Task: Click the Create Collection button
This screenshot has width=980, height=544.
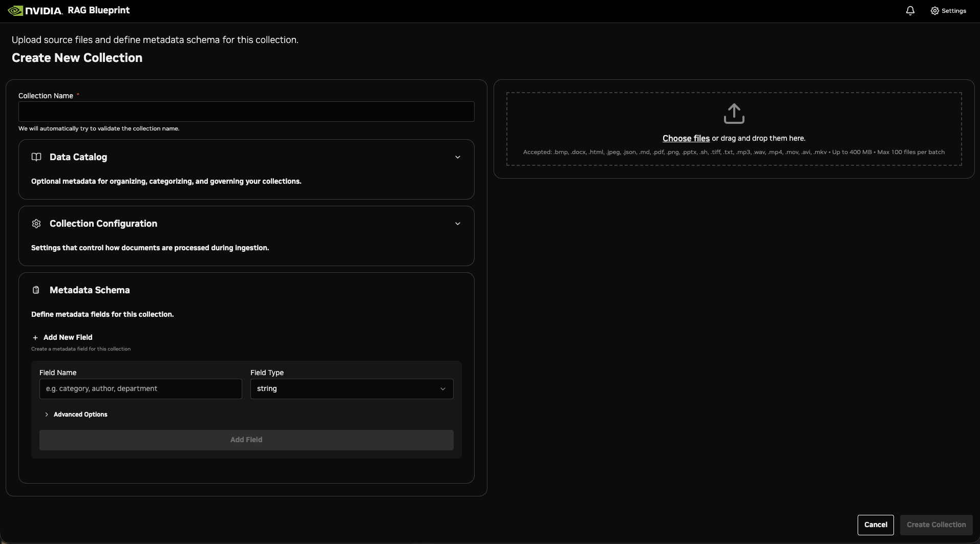Action: (x=936, y=525)
